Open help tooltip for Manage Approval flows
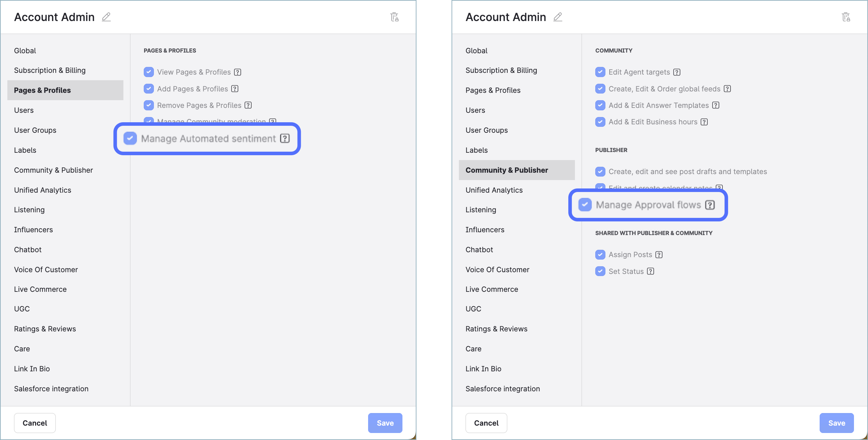Screen dimensions: 868x440 (710, 205)
